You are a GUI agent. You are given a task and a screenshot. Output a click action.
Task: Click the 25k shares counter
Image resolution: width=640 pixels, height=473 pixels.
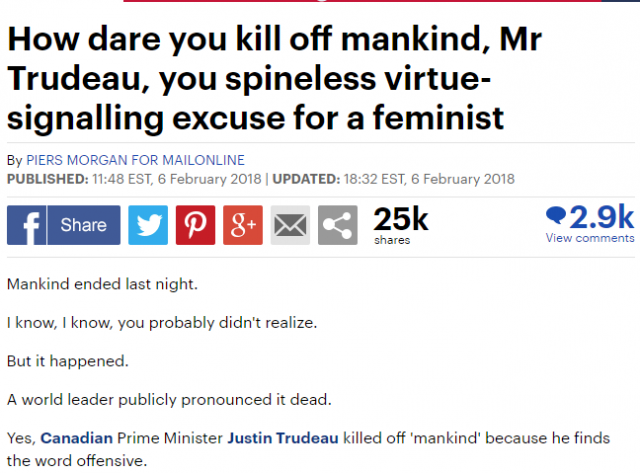coord(400,225)
